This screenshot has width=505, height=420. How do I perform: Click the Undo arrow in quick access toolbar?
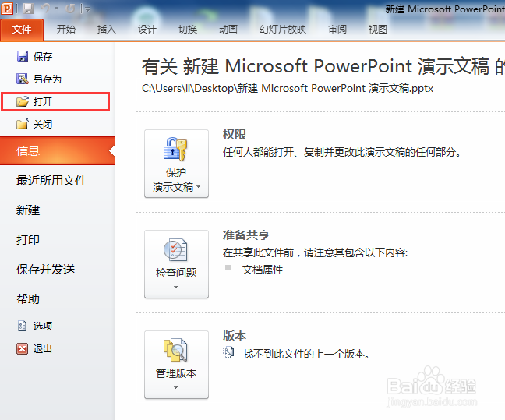pos(45,9)
